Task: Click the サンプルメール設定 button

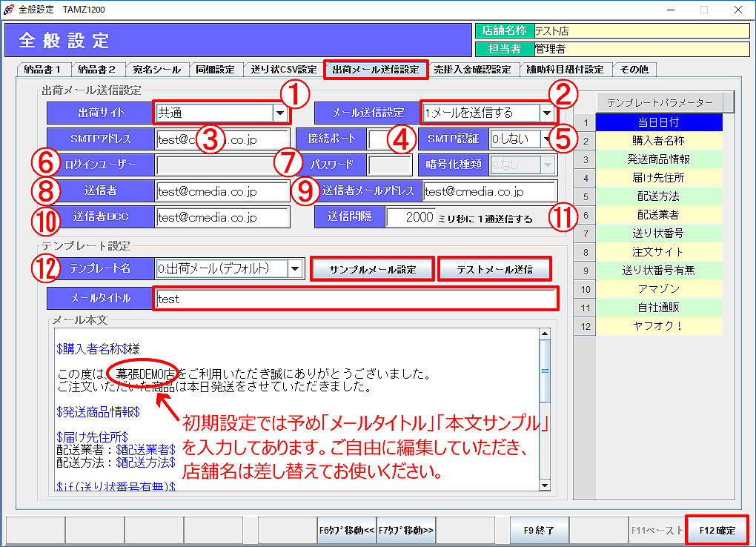Action: click(x=372, y=269)
